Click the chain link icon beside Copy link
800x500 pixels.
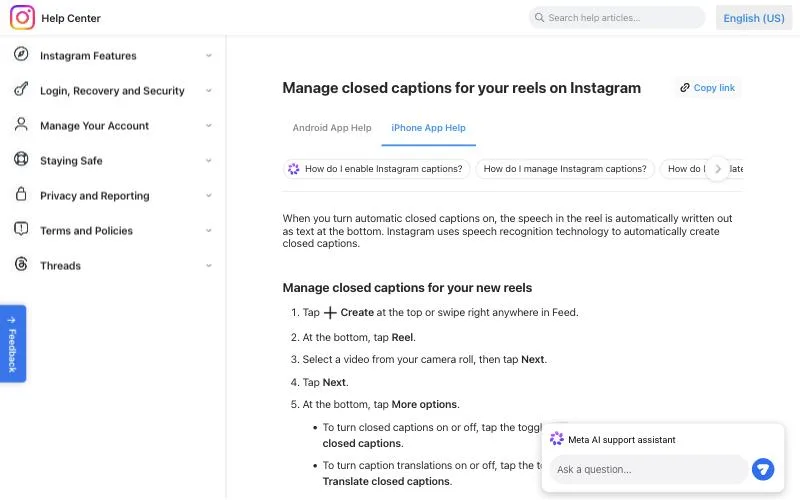(685, 88)
